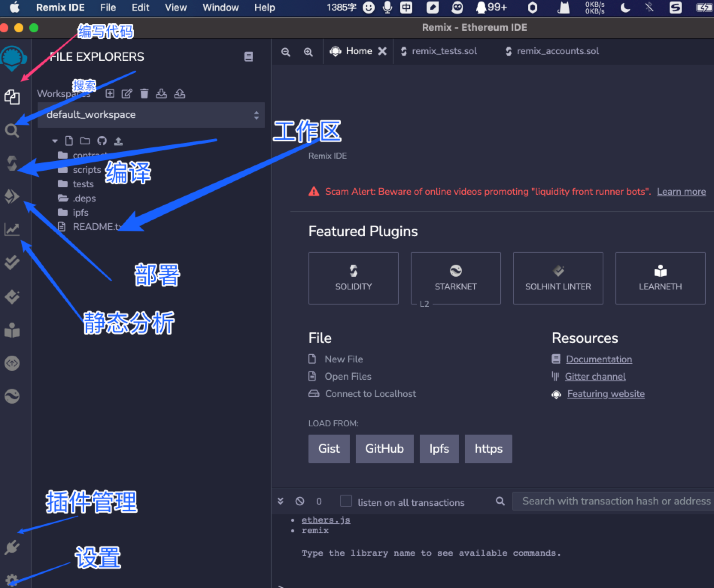714x588 pixels.
Task: Switch to the remix_accounts.sol tab
Action: click(552, 51)
